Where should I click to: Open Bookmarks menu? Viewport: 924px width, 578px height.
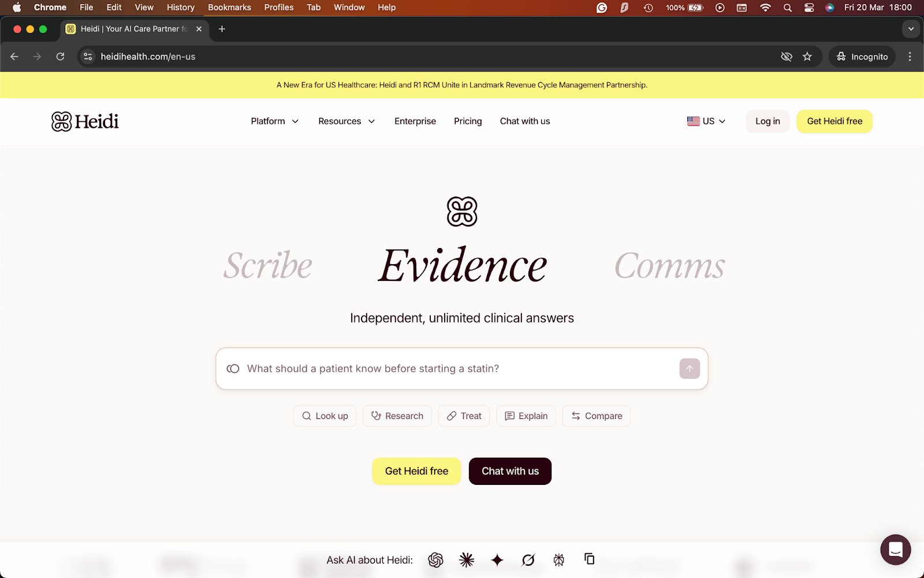[x=229, y=8]
